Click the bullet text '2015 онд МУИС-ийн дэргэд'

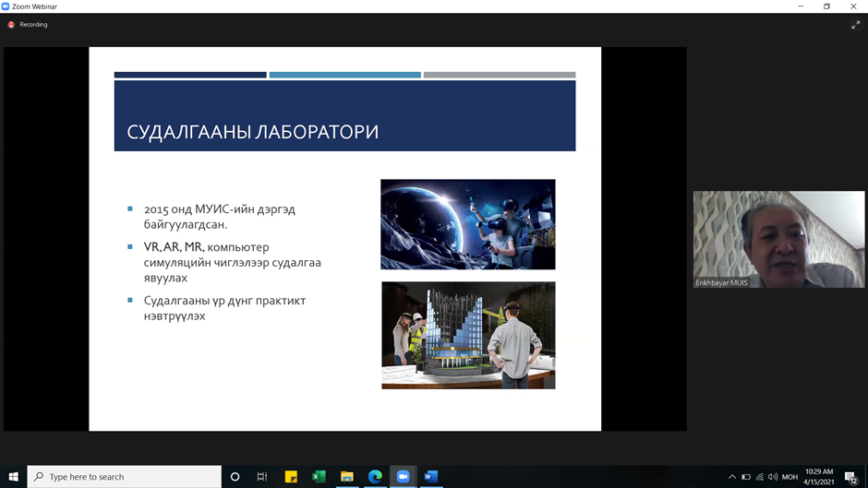click(220, 209)
